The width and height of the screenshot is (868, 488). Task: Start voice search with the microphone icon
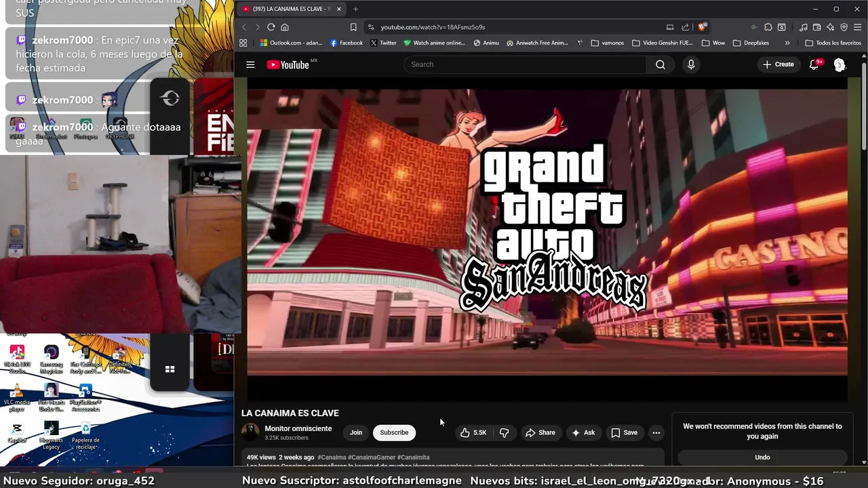pyautogui.click(x=691, y=64)
